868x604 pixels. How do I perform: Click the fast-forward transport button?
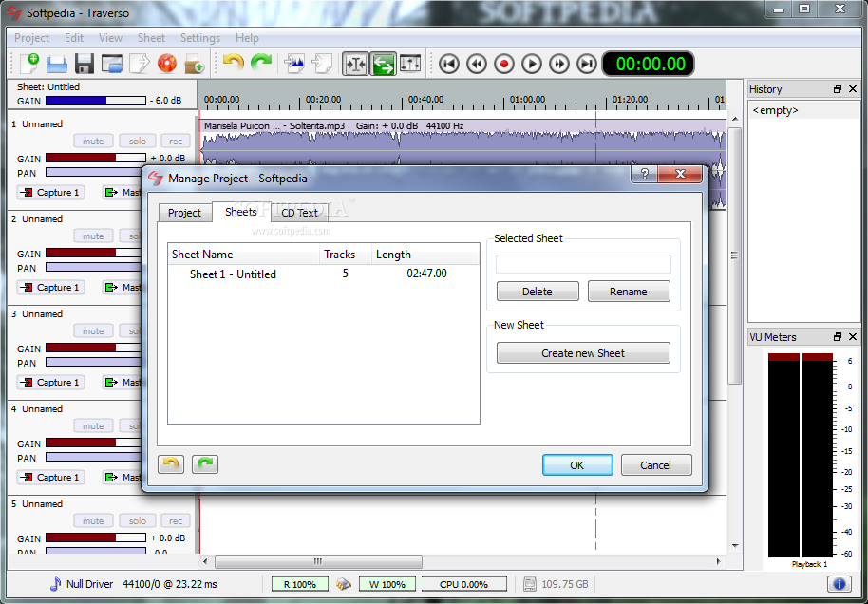coord(559,64)
